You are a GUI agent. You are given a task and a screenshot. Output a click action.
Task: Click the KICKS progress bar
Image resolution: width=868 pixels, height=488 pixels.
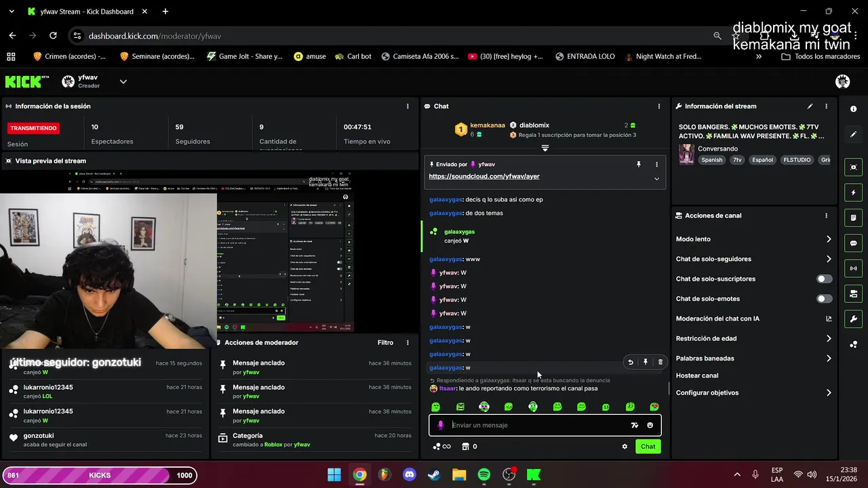point(100,475)
